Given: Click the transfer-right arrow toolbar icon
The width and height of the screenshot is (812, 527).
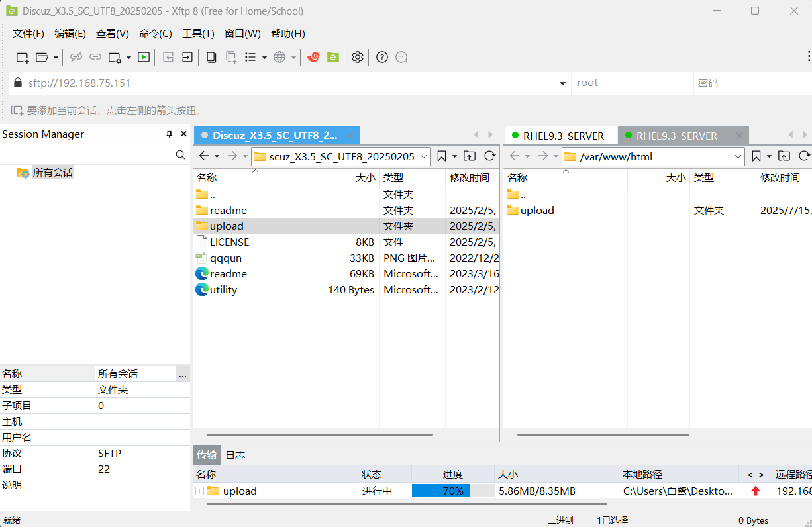Looking at the screenshot, I should coord(187,57).
